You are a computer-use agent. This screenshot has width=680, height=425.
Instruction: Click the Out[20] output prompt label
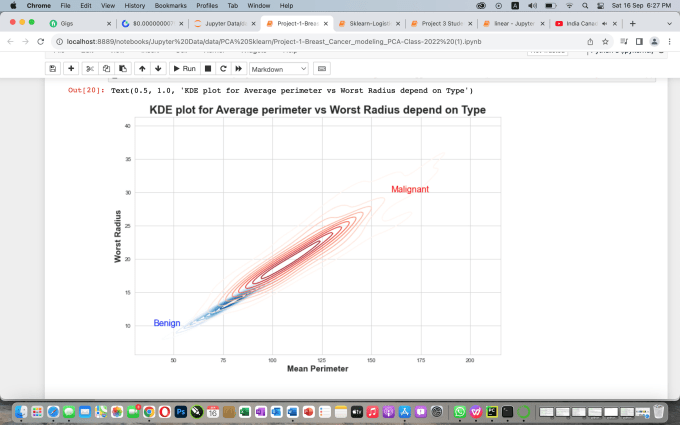point(86,90)
